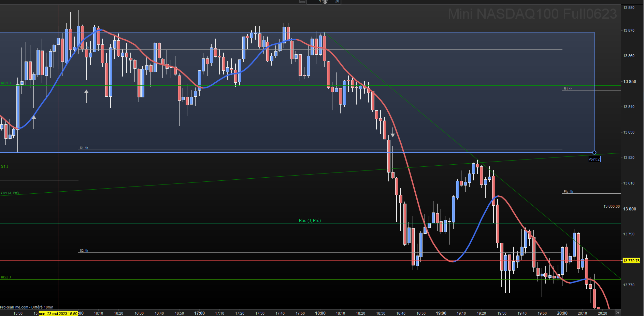The image size is (644, 316).
Task: Click 17:00 on the time axis
Action: point(200,313)
